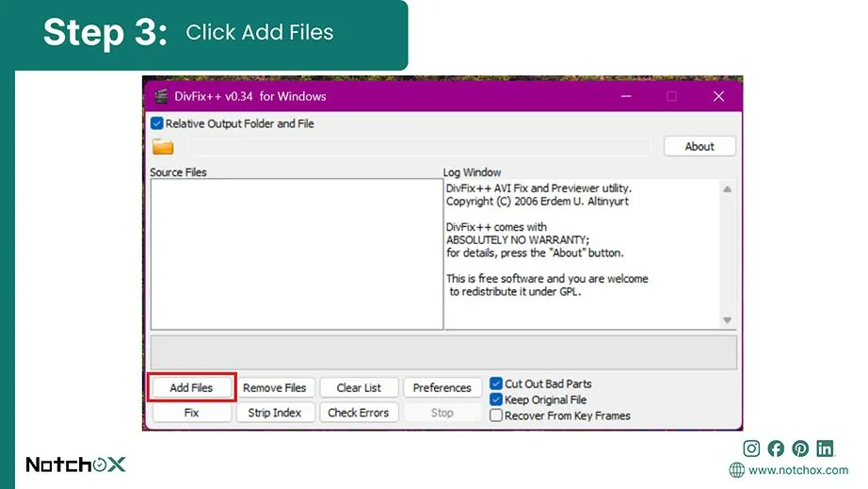Maximize the DivFix++ window
868x489 pixels.
tap(671, 96)
